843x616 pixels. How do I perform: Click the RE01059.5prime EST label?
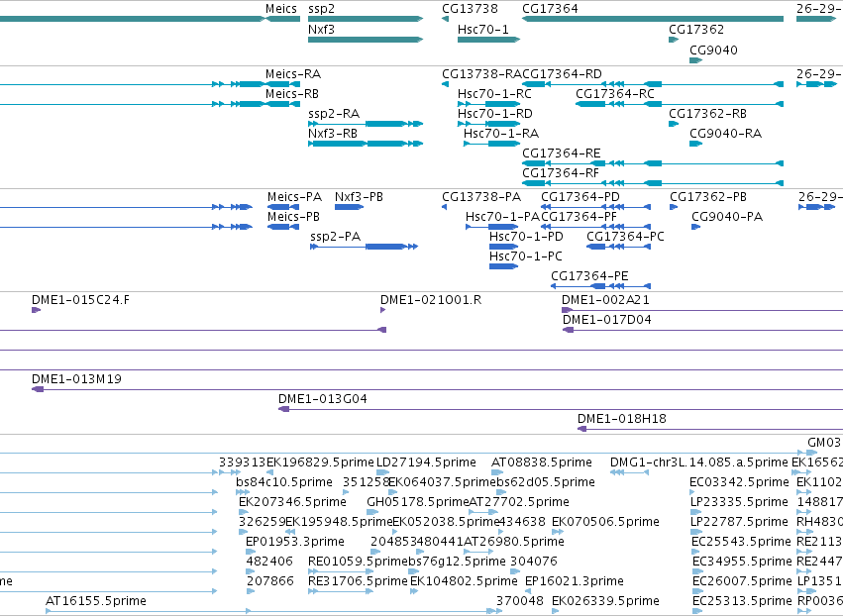(358, 562)
